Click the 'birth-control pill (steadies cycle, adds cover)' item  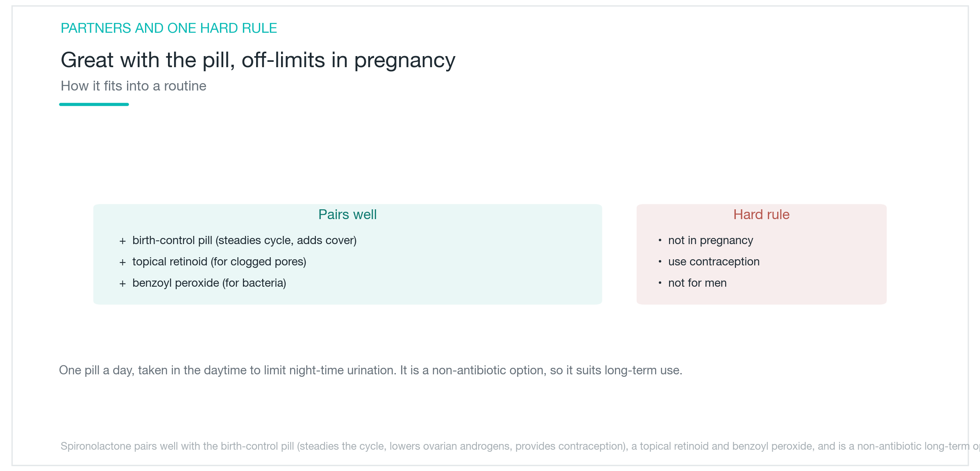tap(245, 240)
